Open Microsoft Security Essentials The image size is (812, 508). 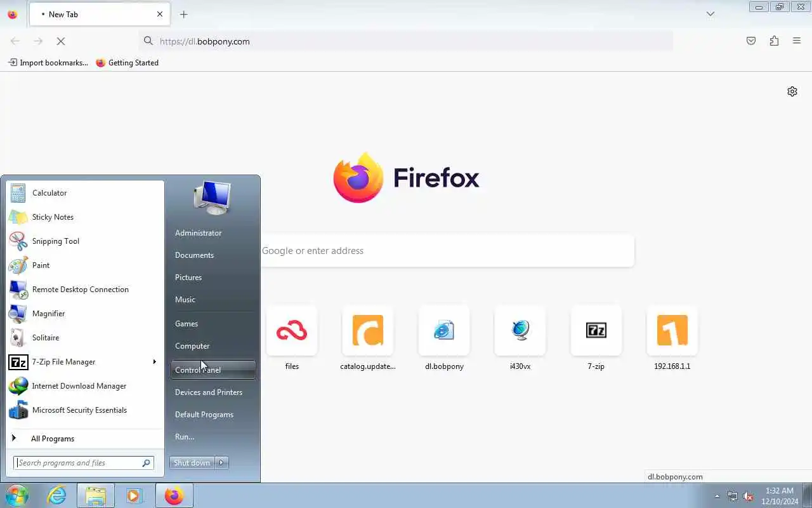pos(85,410)
